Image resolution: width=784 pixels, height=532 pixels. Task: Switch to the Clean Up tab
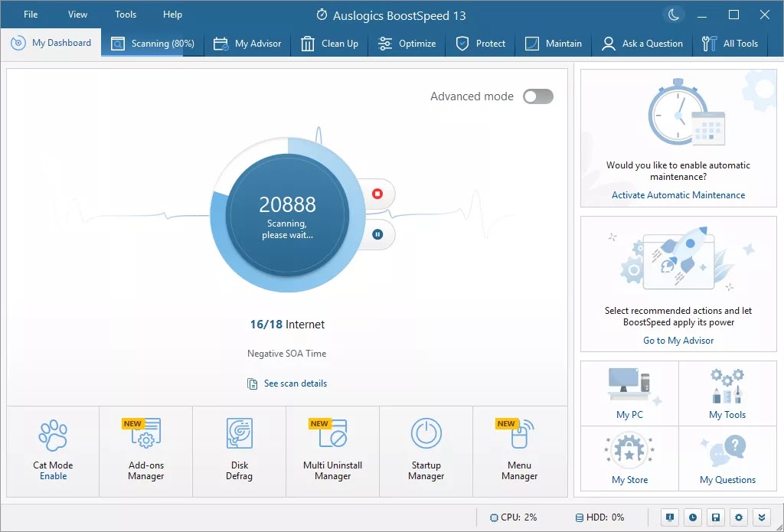tap(330, 44)
